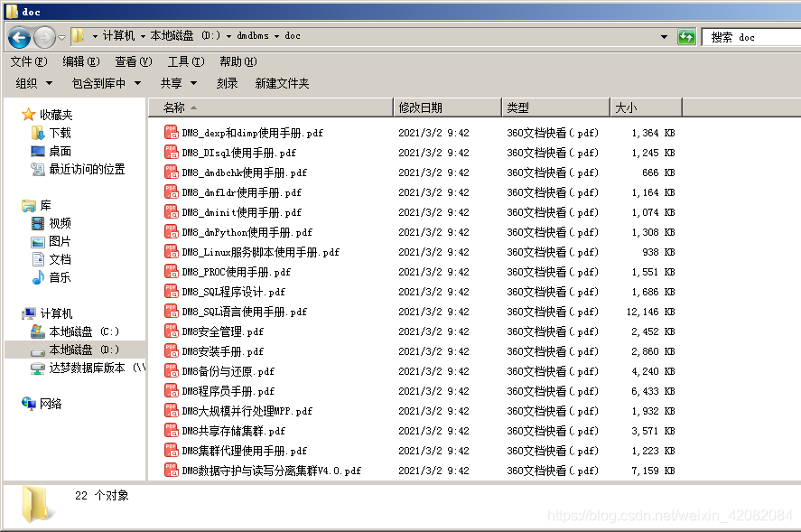Click the green Refresh icon by address bar
This screenshot has height=532, width=801.
click(686, 37)
